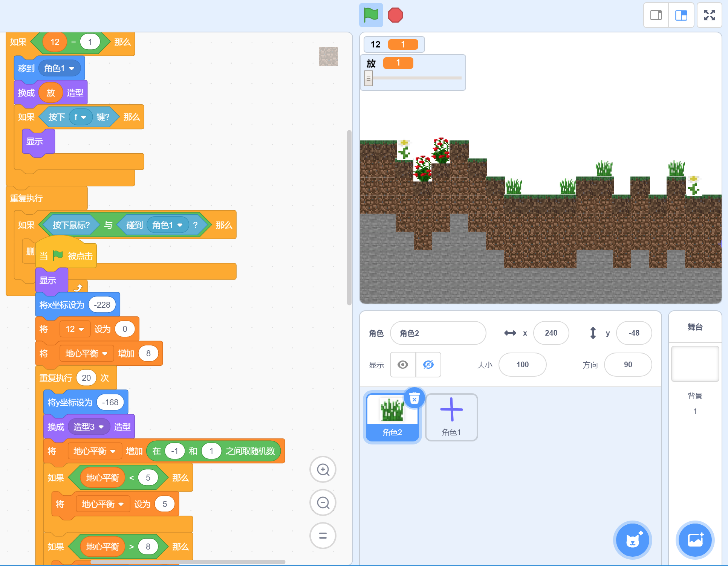Click the 舞台 stage label
The image size is (728, 568).
[x=695, y=327]
